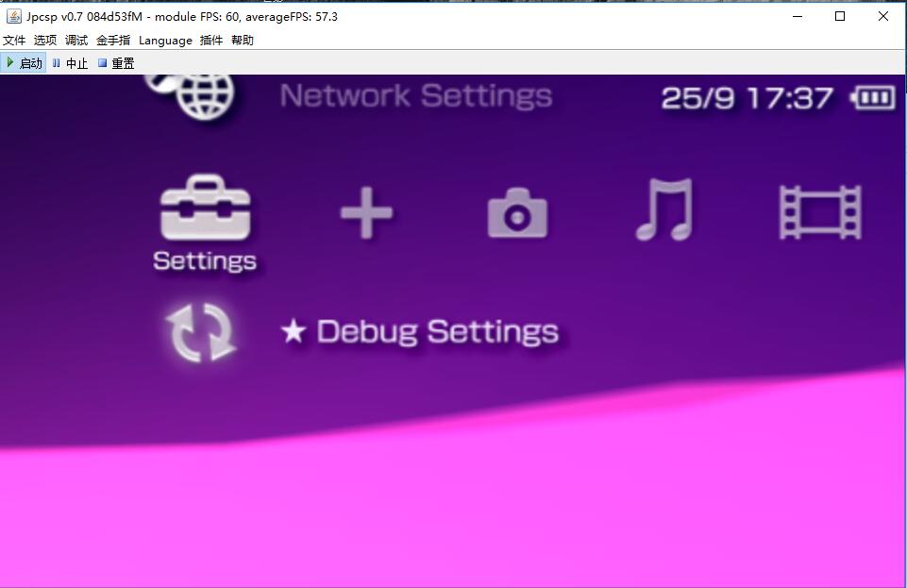Viewport: 907px width, 588px height.
Task: Select the Video film strip icon
Action: (x=819, y=211)
